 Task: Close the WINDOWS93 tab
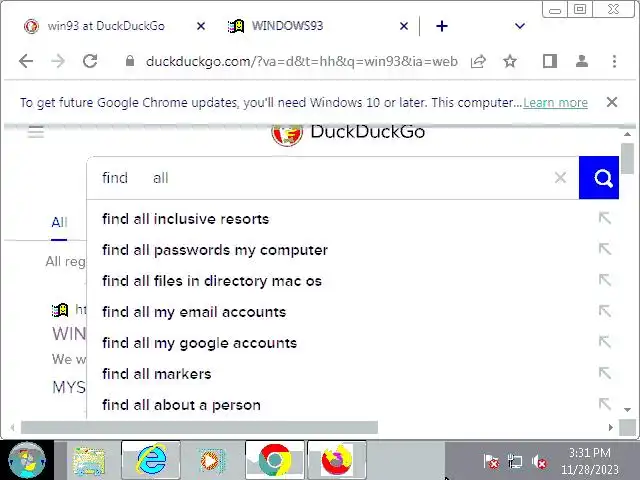(404, 27)
